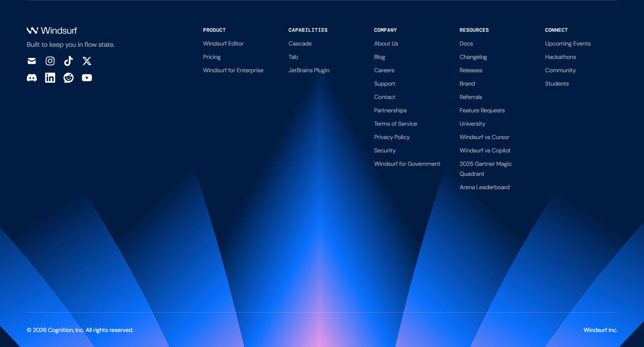Screen dimensions: 644x347
Task: Go to the Pricing page
Action: click(212, 57)
